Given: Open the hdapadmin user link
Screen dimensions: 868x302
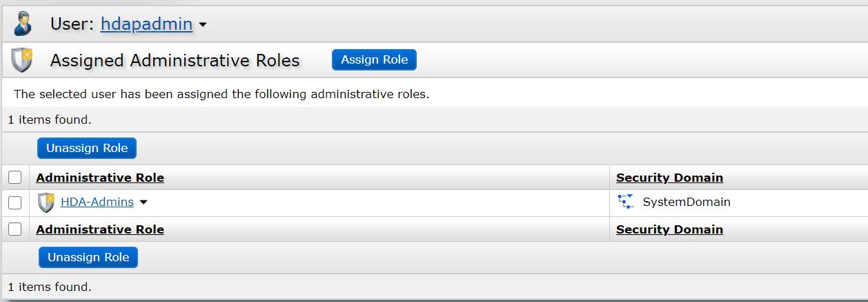Looking at the screenshot, I should (146, 24).
